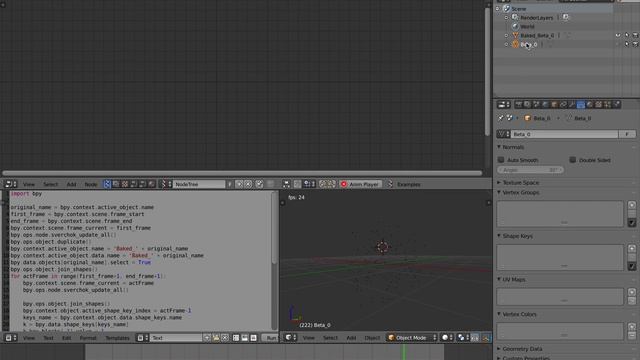640x360 pixels.
Task: Click the shape key specials arrow button
Action: [632, 267]
